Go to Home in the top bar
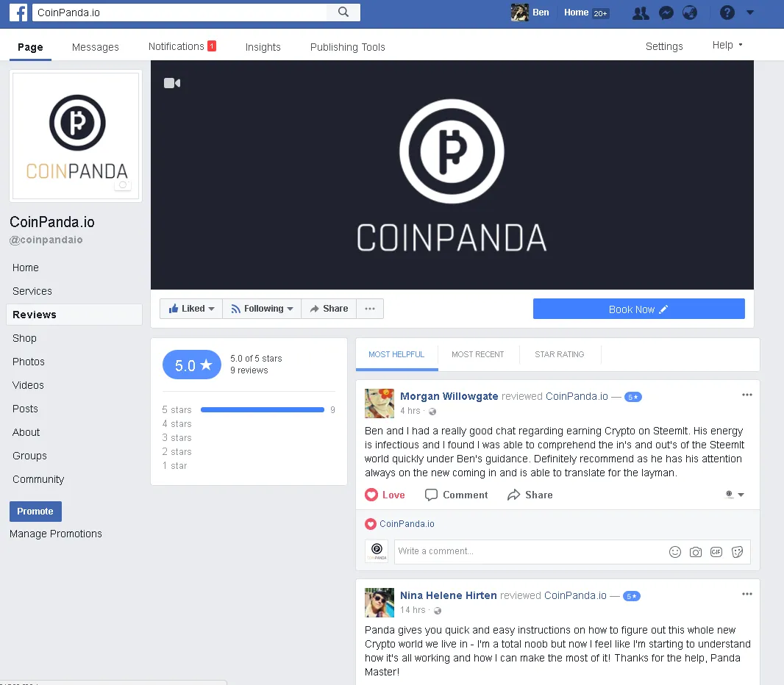The height and width of the screenshot is (685, 784). coord(576,12)
